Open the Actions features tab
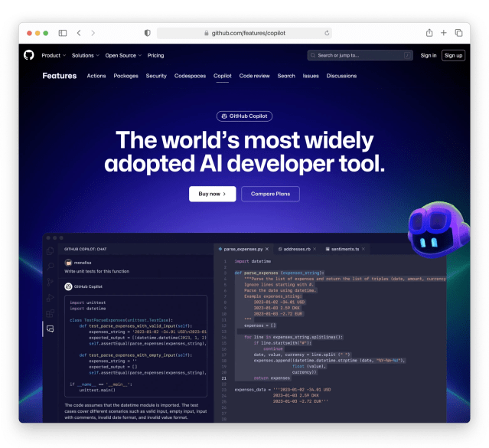The height and width of the screenshot is (448, 489). (96, 76)
